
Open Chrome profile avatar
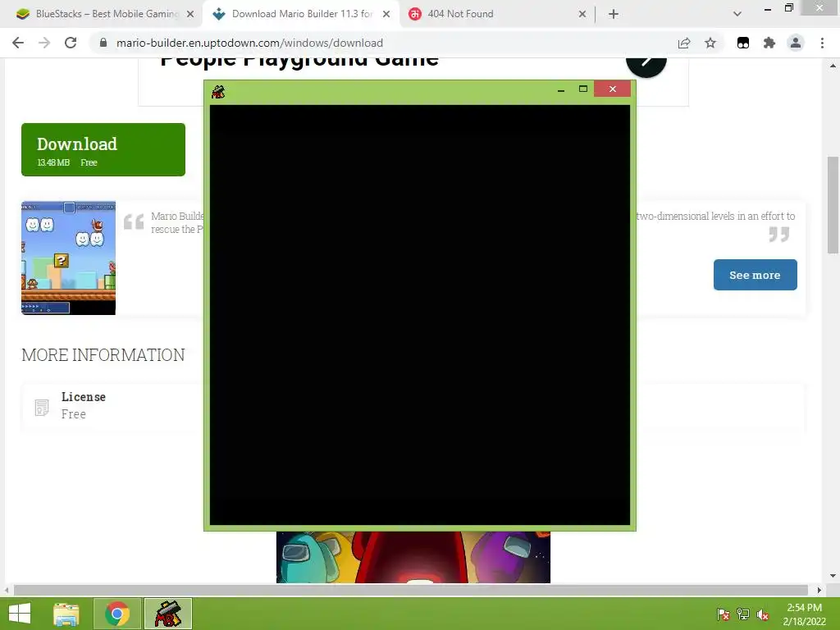pos(796,43)
